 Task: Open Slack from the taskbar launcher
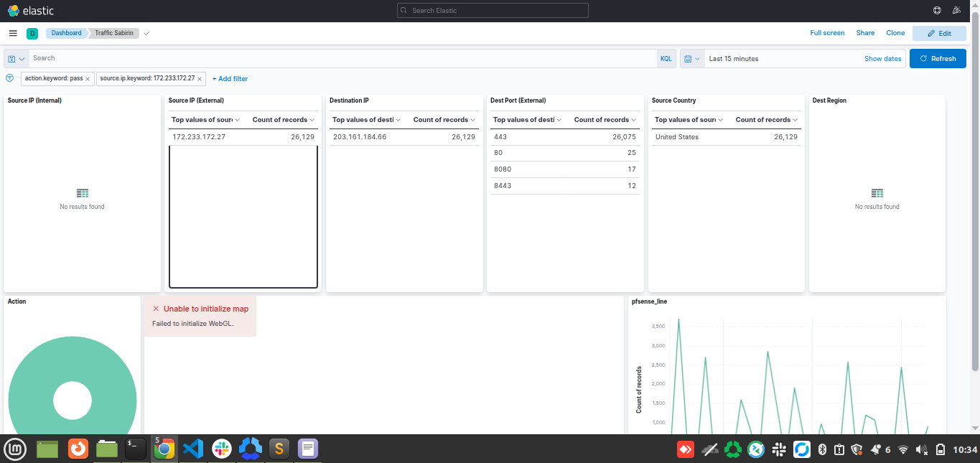point(221,449)
